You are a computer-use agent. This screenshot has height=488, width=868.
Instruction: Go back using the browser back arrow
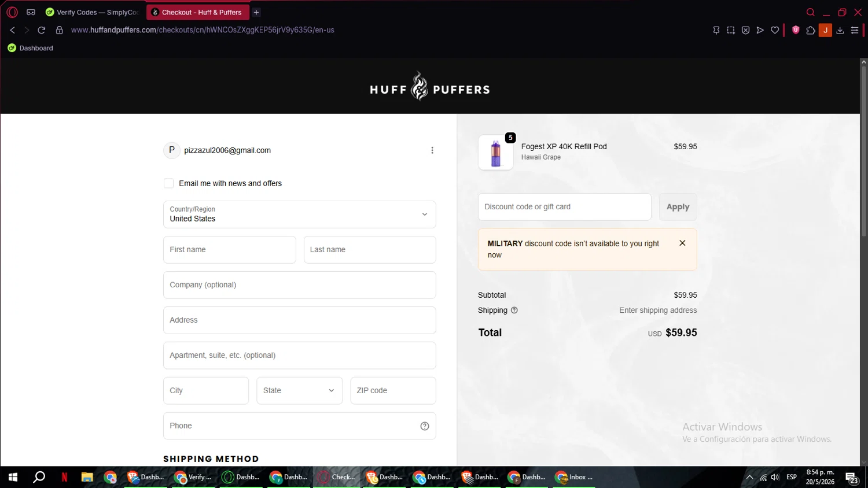(x=12, y=30)
